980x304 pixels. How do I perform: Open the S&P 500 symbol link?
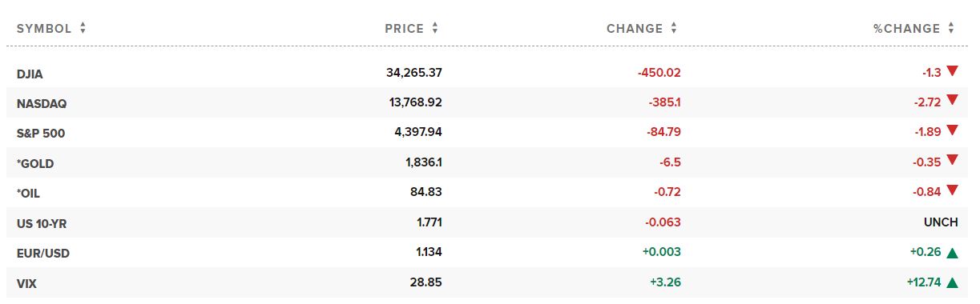tap(41, 134)
